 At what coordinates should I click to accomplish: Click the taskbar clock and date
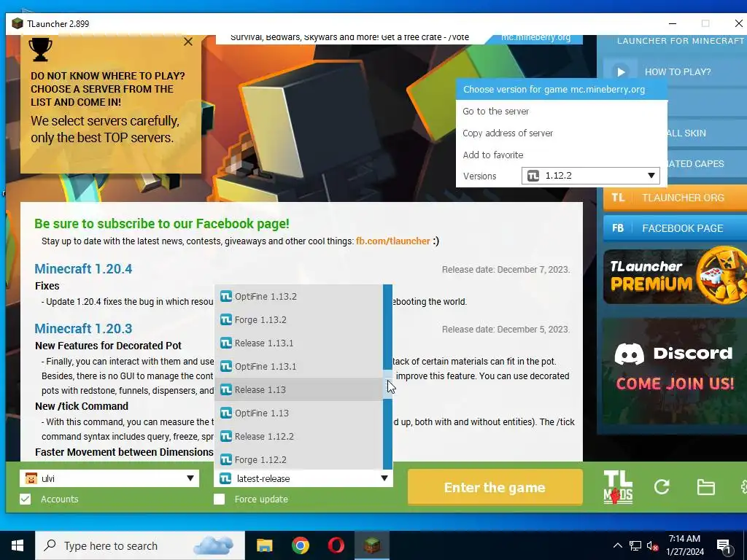pyautogui.click(x=684, y=545)
